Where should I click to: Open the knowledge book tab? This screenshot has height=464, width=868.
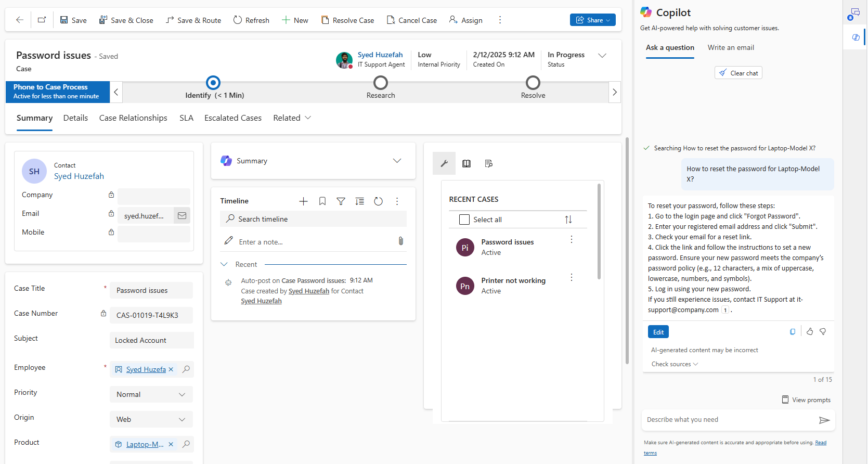tap(467, 163)
